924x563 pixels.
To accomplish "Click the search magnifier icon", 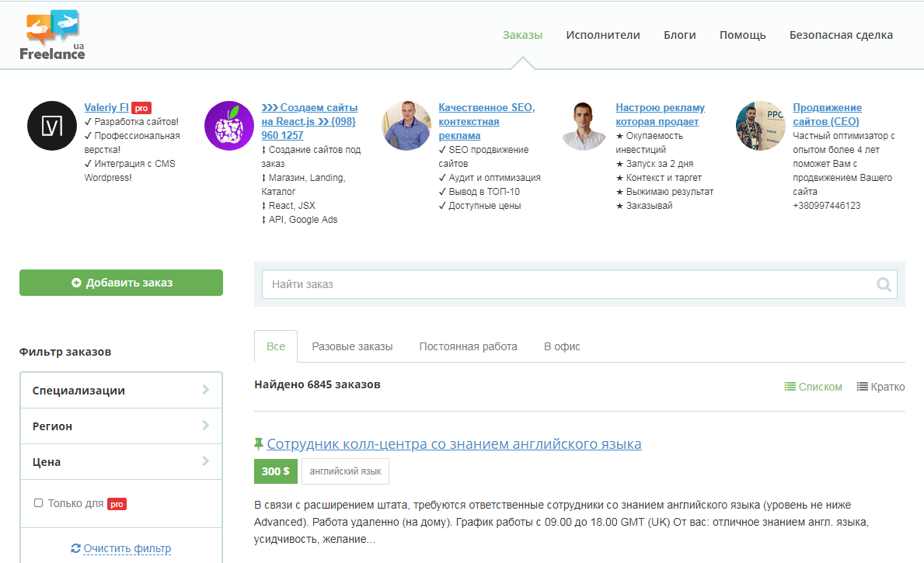I will tap(884, 284).
